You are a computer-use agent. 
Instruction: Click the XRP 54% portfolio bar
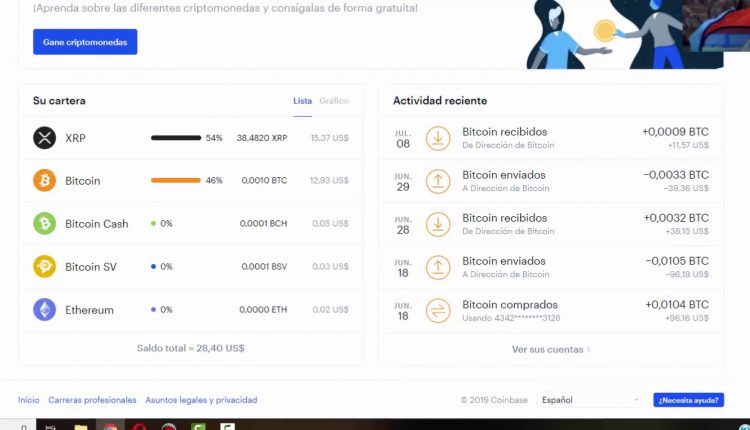tap(176, 138)
